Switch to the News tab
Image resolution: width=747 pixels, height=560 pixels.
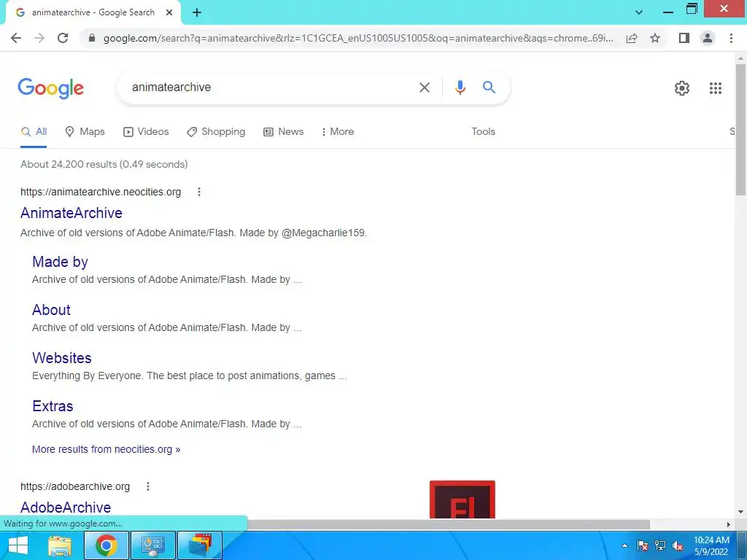(284, 132)
